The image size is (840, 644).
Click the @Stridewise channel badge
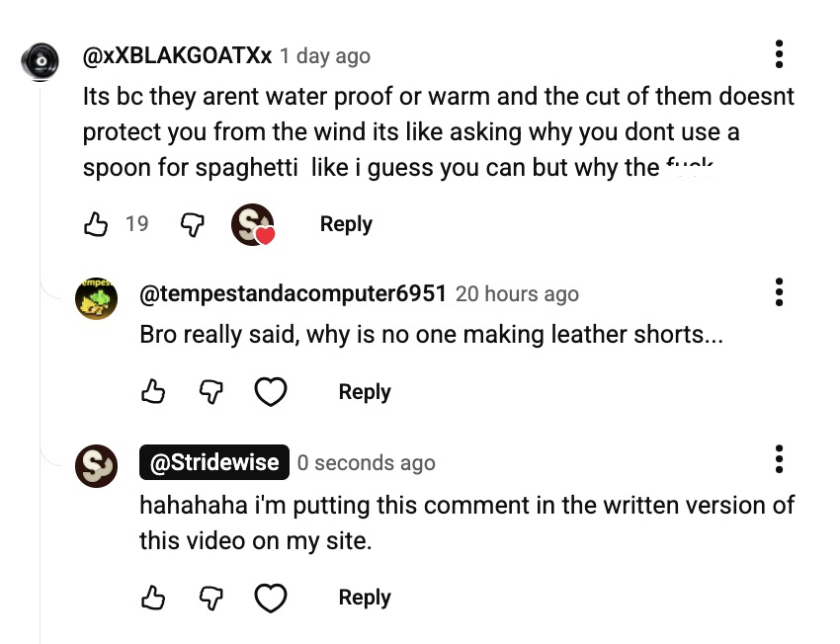point(213,462)
